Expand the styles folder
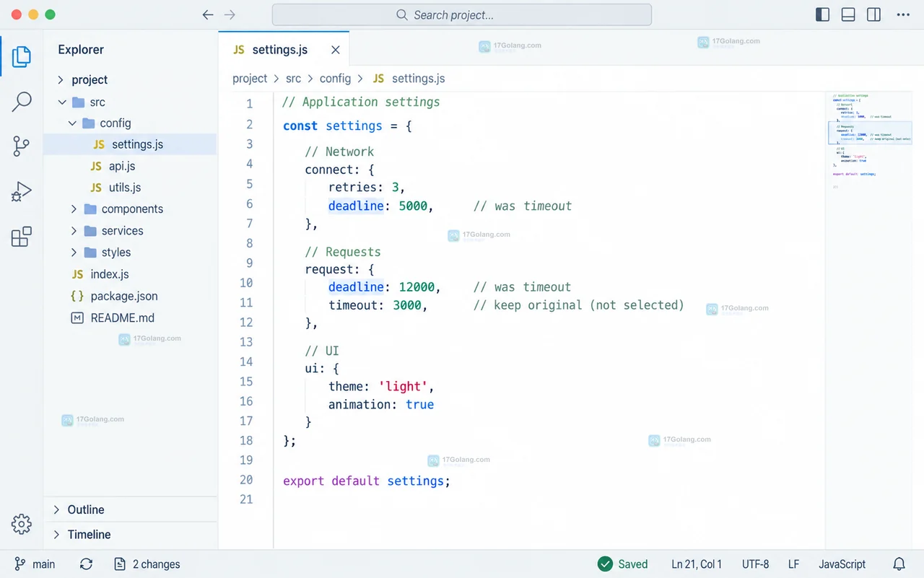 coord(74,253)
